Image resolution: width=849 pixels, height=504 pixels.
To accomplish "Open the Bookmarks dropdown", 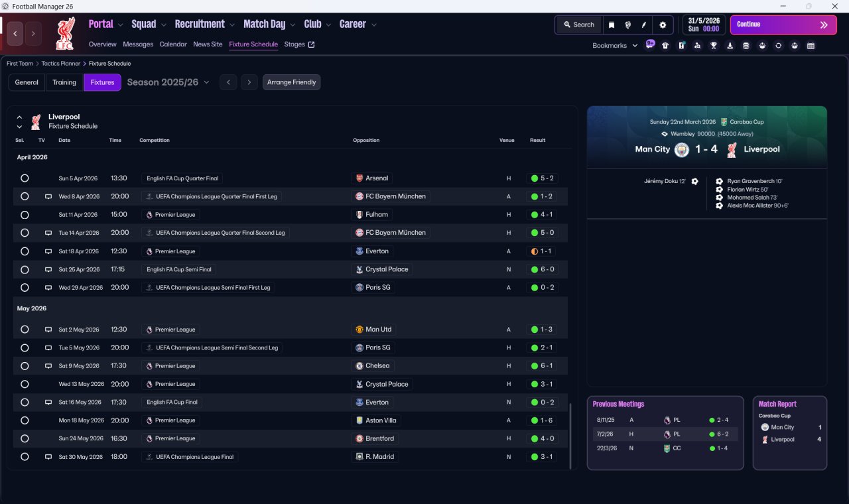I will click(615, 46).
